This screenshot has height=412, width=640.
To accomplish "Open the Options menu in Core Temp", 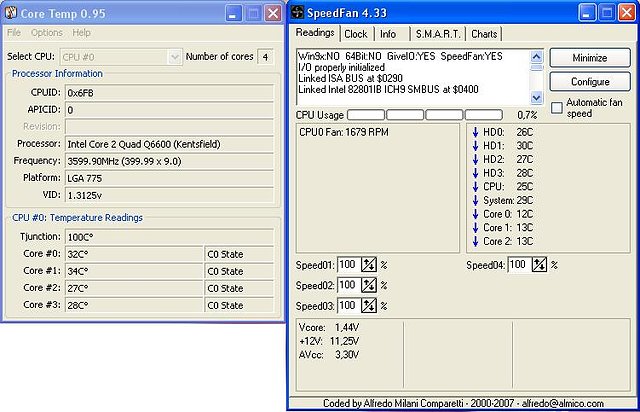I will [46, 33].
